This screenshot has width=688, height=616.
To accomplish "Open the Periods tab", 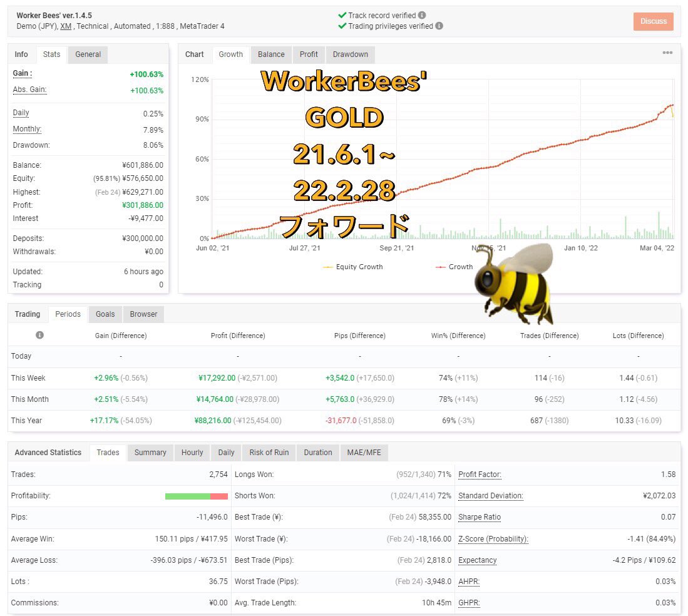I will pyautogui.click(x=68, y=314).
